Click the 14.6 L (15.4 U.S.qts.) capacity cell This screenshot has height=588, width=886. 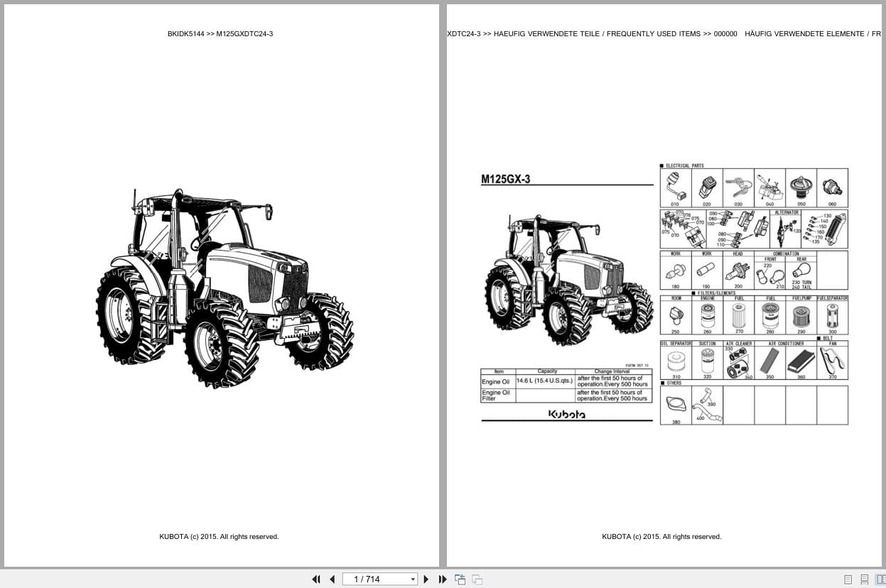coord(544,381)
